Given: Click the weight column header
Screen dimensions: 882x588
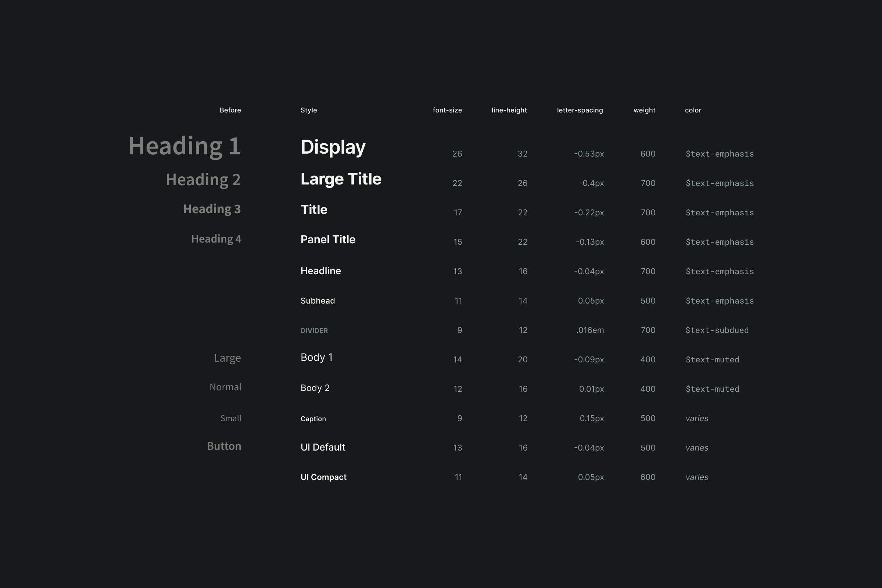Looking at the screenshot, I should pos(644,110).
